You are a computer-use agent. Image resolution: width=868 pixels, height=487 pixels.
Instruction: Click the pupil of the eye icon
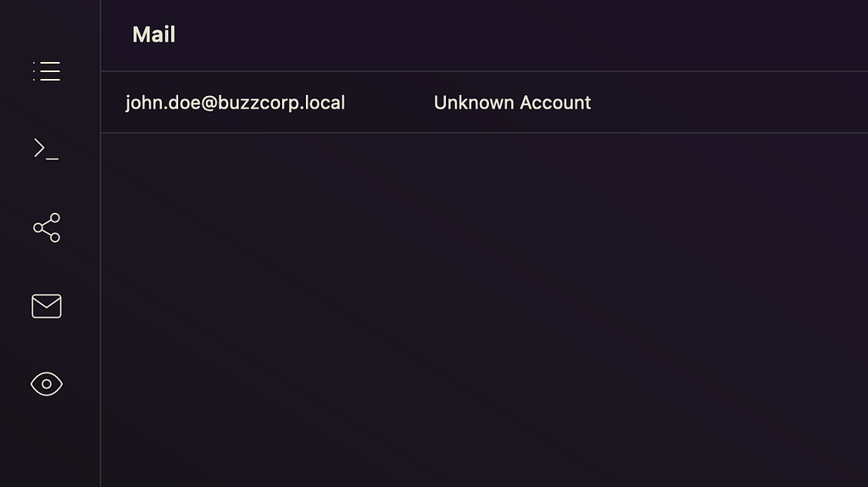47,384
